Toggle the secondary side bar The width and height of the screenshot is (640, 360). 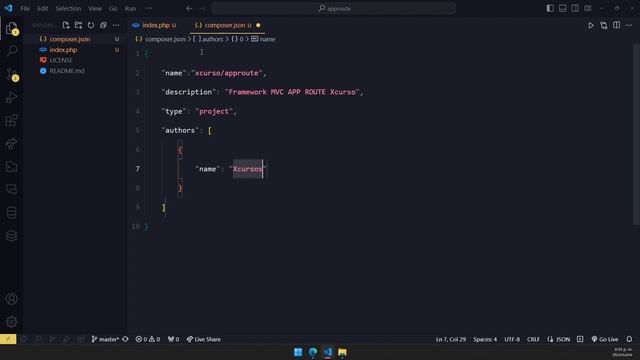click(575, 8)
